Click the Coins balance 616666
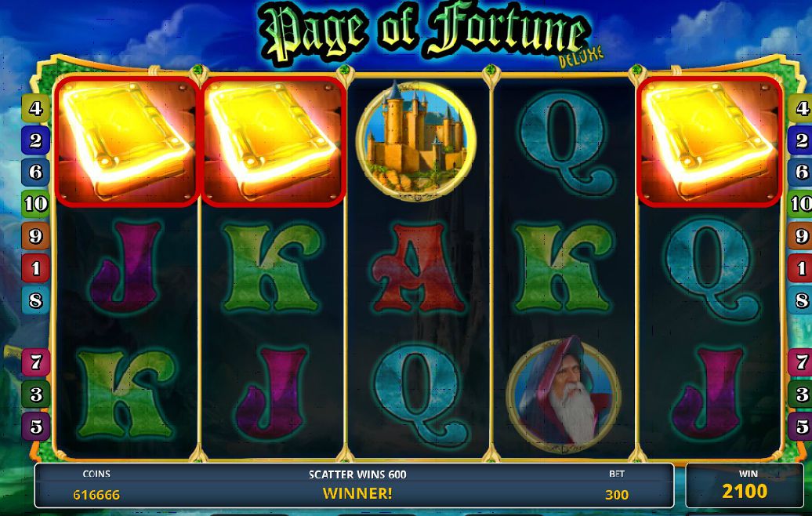 96,495
